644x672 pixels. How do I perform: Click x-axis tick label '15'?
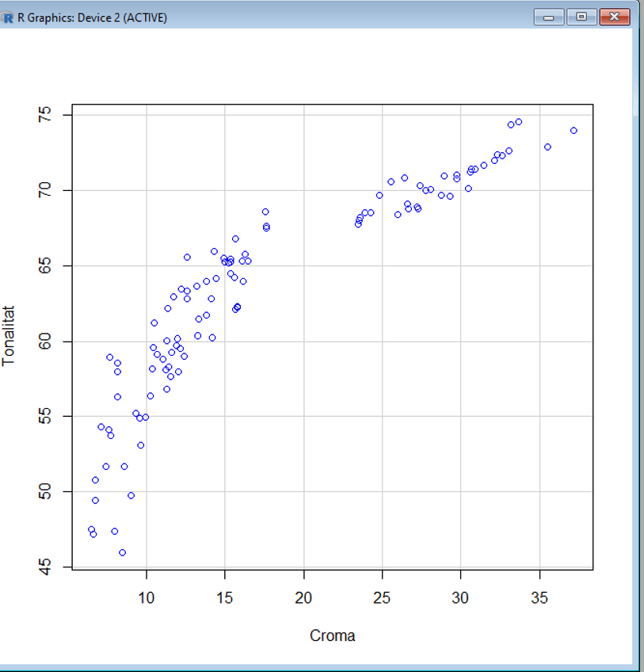(x=224, y=598)
